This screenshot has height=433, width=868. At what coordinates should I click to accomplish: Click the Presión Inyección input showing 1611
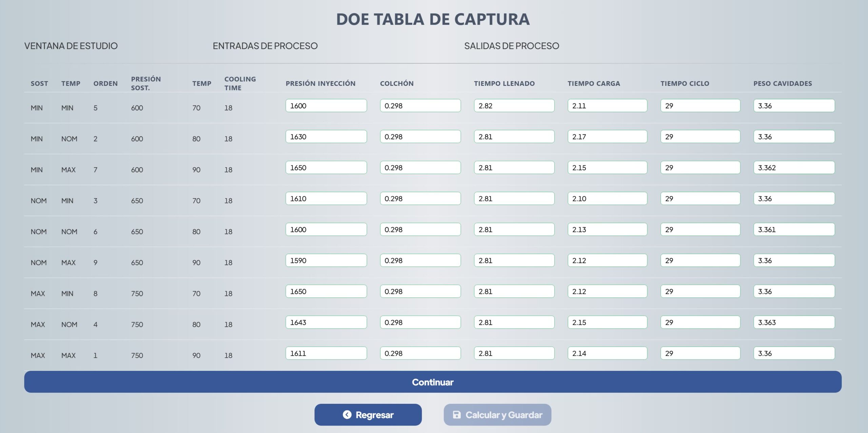tap(326, 353)
